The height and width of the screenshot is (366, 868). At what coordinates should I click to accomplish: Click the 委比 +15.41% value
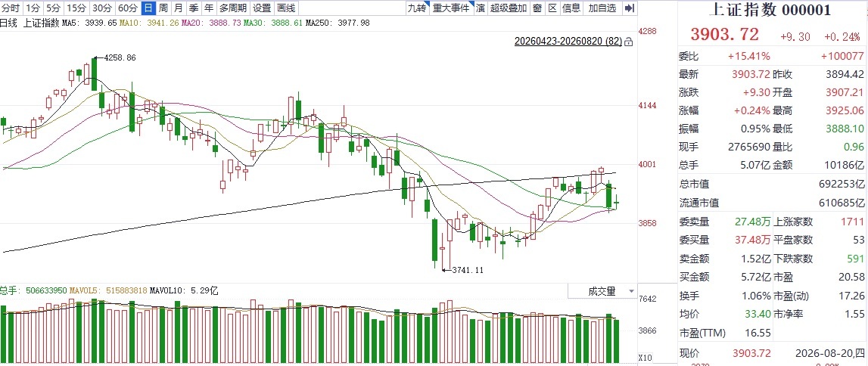(x=749, y=57)
